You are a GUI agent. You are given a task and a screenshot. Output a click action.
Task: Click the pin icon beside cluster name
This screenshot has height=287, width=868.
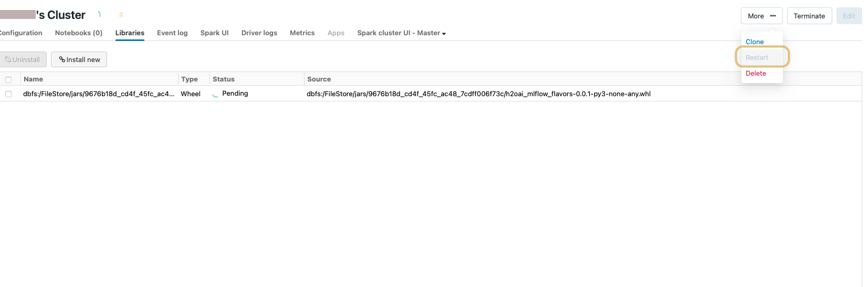click(121, 15)
